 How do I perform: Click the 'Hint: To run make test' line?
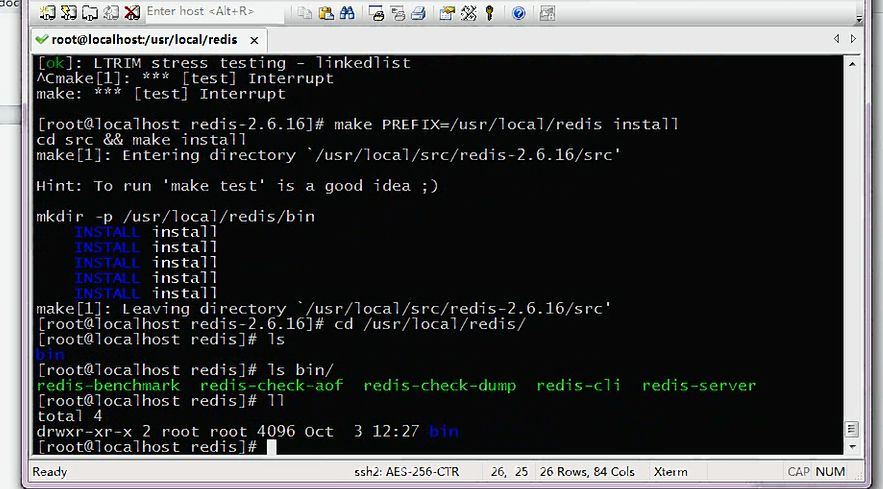[237, 186]
